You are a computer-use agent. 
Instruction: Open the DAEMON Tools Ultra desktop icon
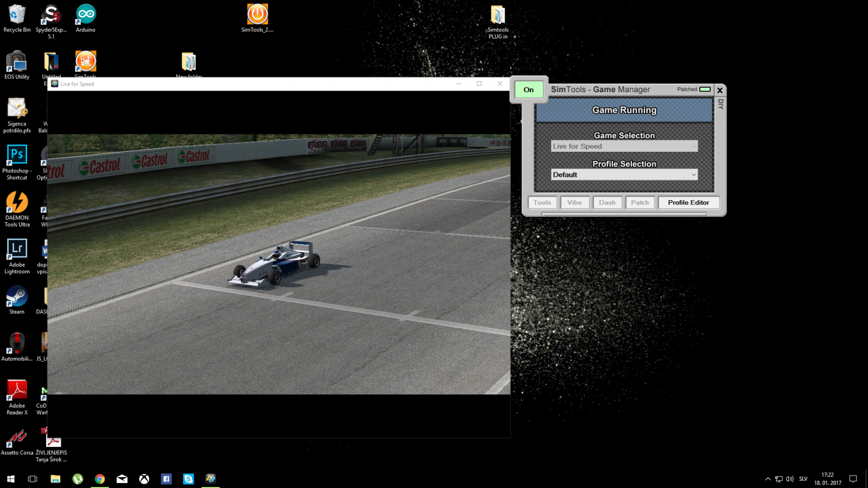point(17,209)
